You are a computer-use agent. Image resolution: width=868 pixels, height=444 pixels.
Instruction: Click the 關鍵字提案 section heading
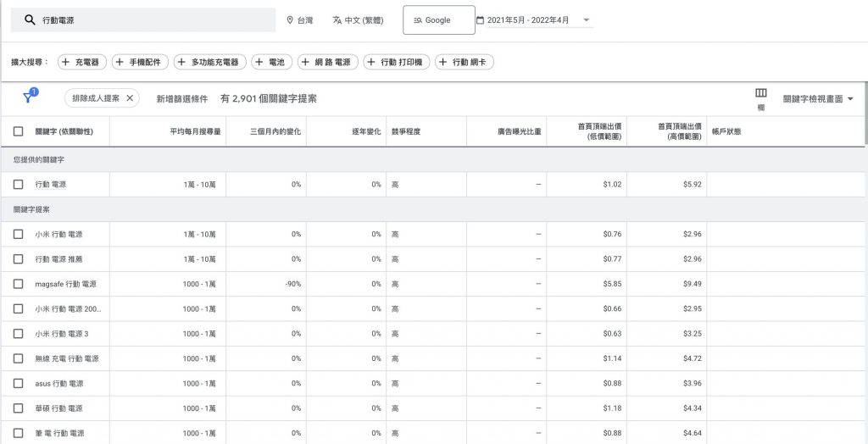(33, 210)
